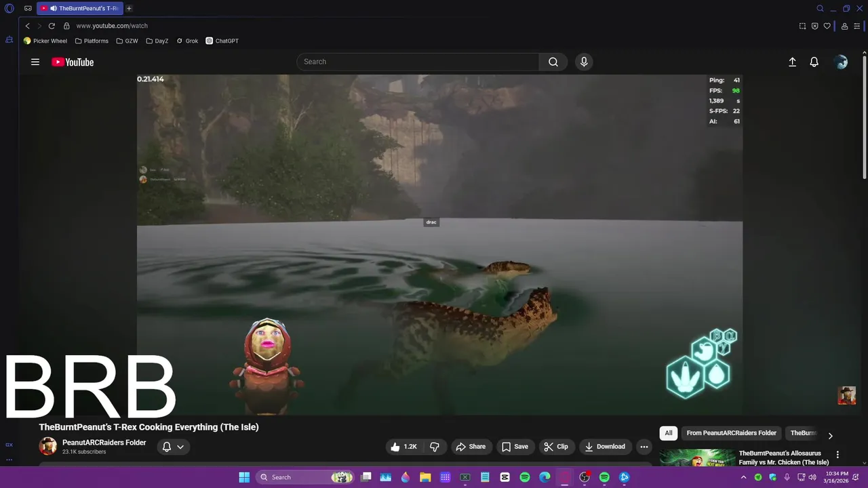Open YouTube notifications bell in header

[x=814, y=62]
